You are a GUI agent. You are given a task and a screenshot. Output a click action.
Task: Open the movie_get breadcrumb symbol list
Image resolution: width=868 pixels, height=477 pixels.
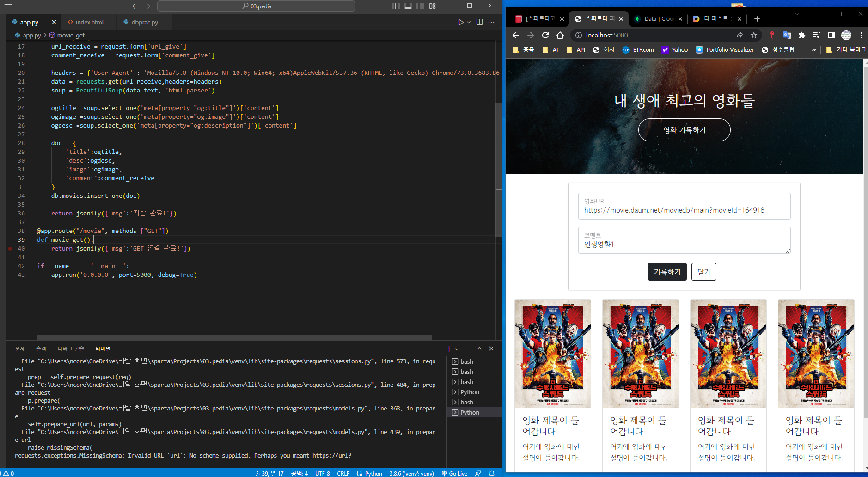tap(67, 35)
